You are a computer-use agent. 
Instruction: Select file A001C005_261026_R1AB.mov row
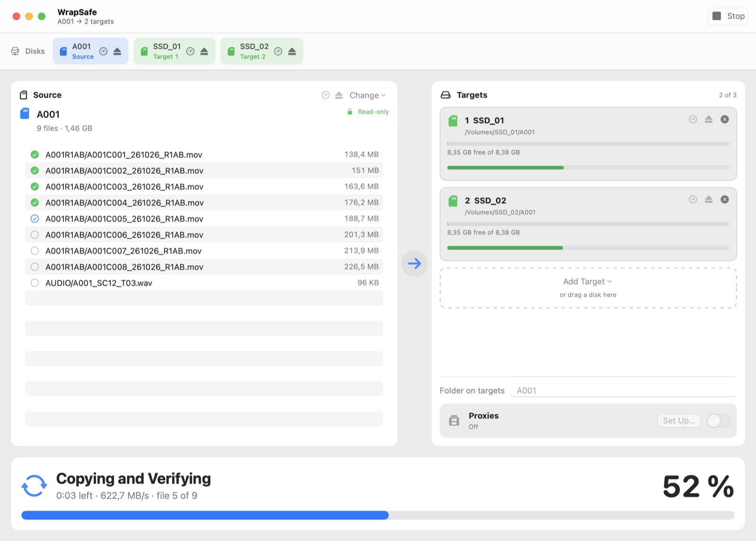click(x=204, y=219)
